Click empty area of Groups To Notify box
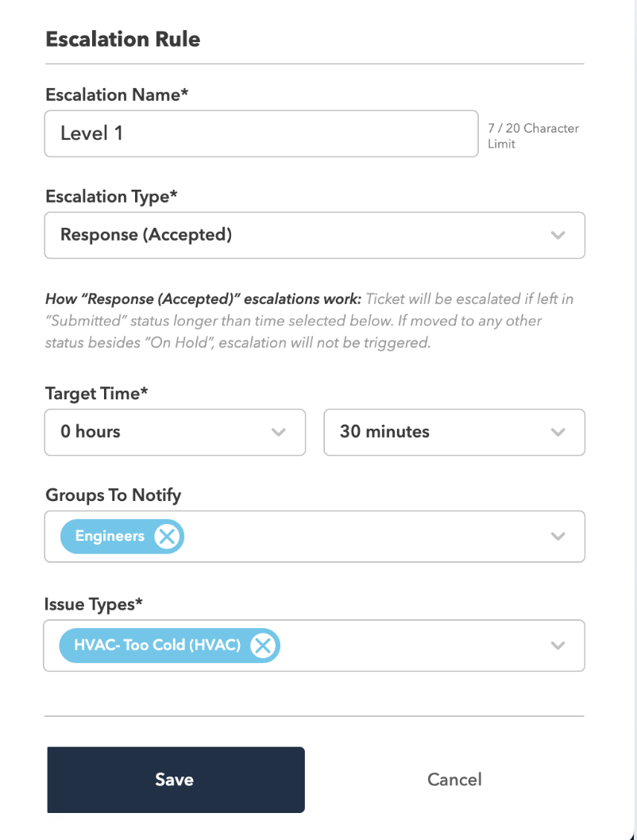This screenshot has width=637, height=840. pyautogui.click(x=365, y=536)
